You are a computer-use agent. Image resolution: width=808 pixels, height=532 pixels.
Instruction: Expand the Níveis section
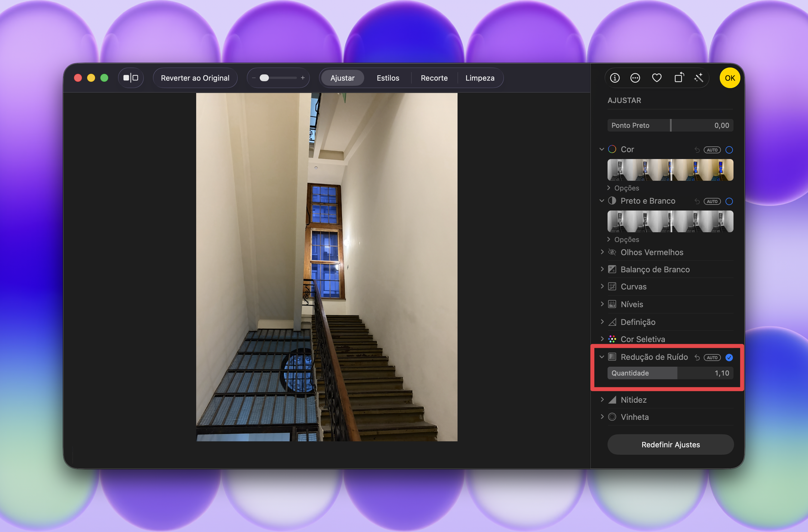tap(602, 304)
